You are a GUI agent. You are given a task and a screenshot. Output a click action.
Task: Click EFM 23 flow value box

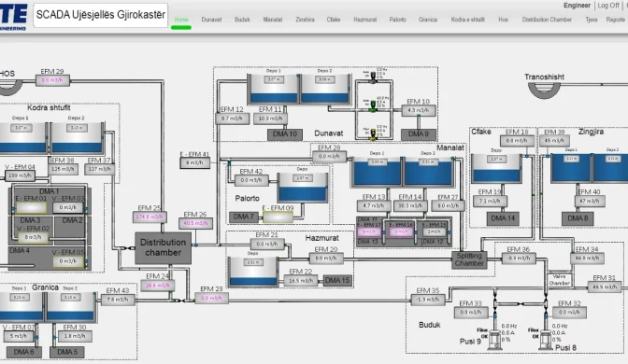211,298
